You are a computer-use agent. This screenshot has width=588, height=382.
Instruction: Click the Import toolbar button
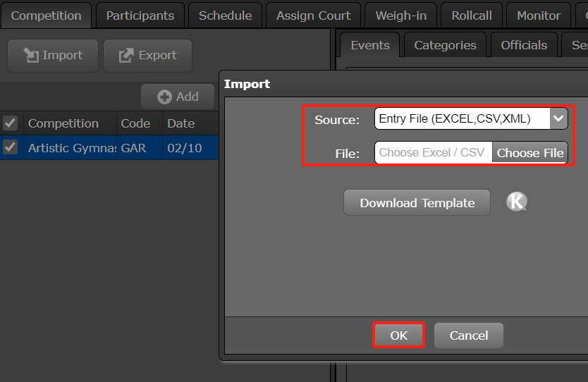53,55
